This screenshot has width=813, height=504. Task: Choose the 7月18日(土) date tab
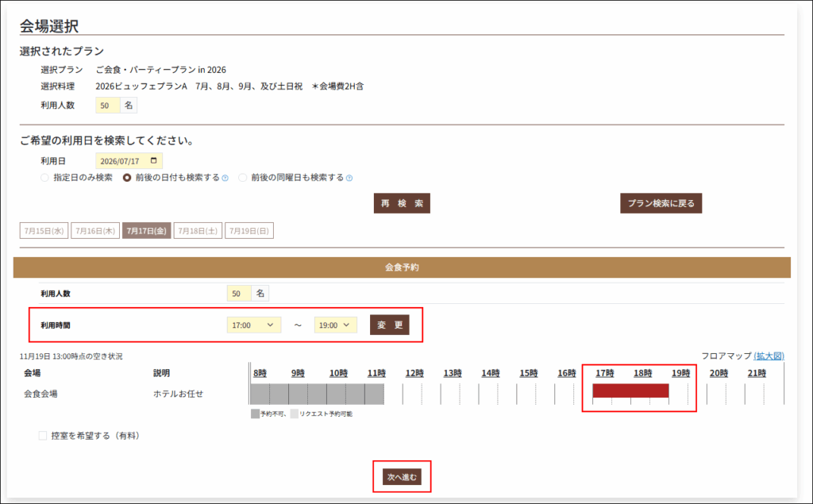(198, 231)
